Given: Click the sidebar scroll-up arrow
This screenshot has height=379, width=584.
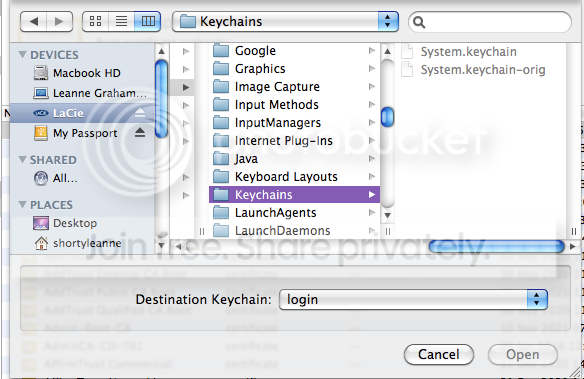Looking at the screenshot, I should point(161,51).
